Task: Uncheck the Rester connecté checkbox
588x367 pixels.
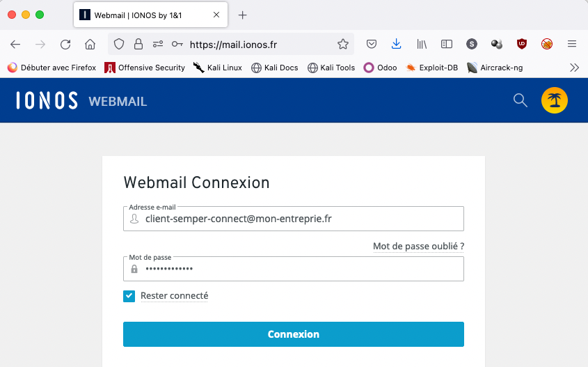Action: coord(129,296)
